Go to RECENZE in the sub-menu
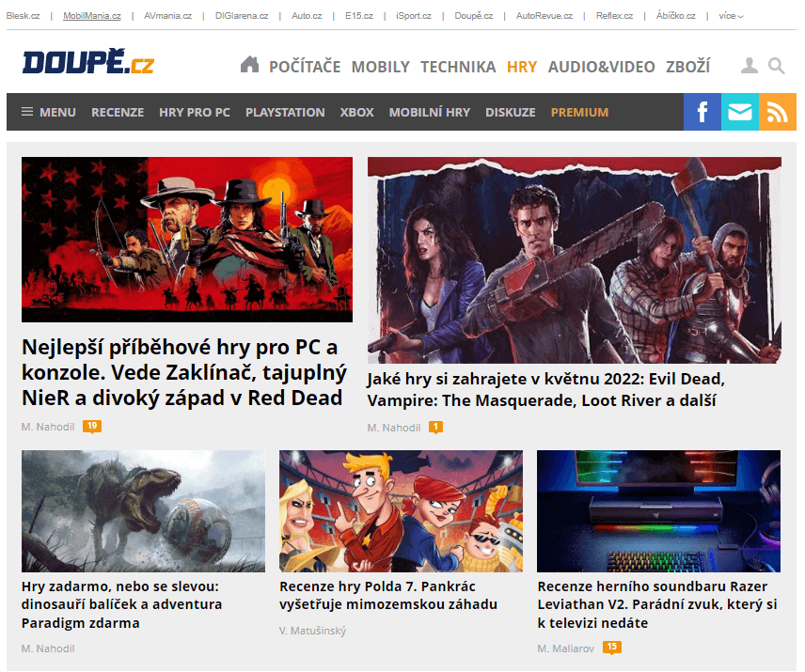Image resolution: width=805 pixels, height=672 pixels. point(118,112)
